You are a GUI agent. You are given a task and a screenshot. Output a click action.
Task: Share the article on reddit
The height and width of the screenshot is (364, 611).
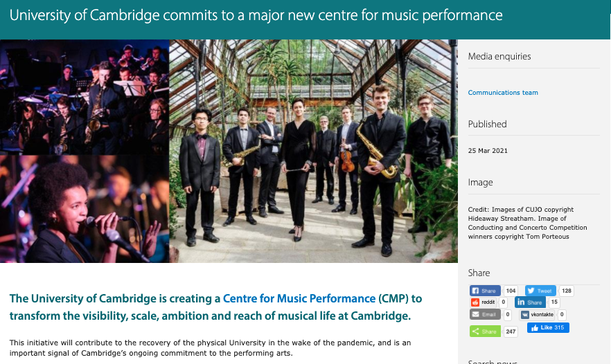tap(484, 302)
